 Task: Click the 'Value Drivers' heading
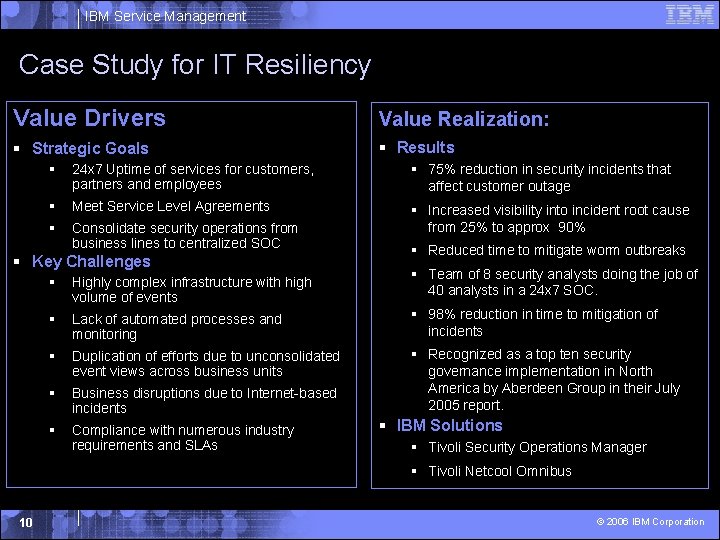[89, 118]
